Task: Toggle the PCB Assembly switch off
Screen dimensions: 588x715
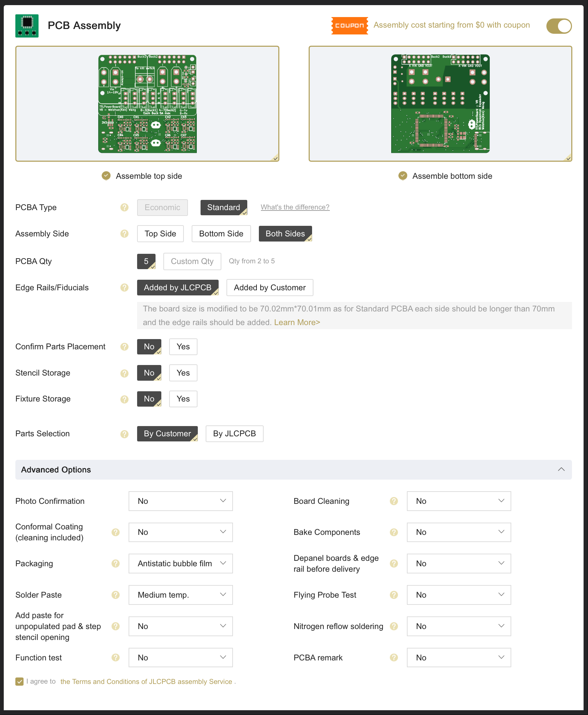Action: point(559,26)
